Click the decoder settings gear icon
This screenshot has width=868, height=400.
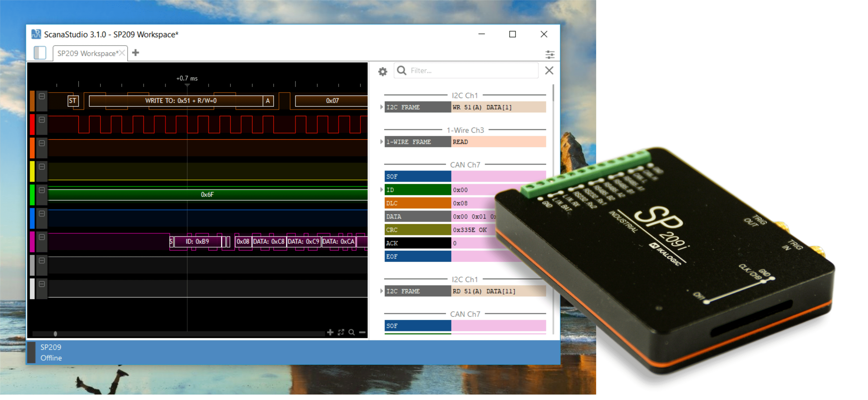click(382, 71)
